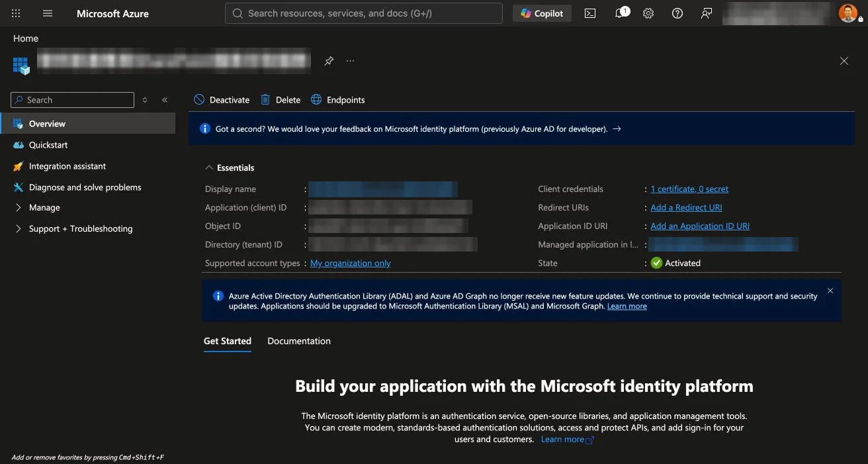Click the Deactivate prohibited icon
Screen dimensions: 868x464
(x=199, y=100)
